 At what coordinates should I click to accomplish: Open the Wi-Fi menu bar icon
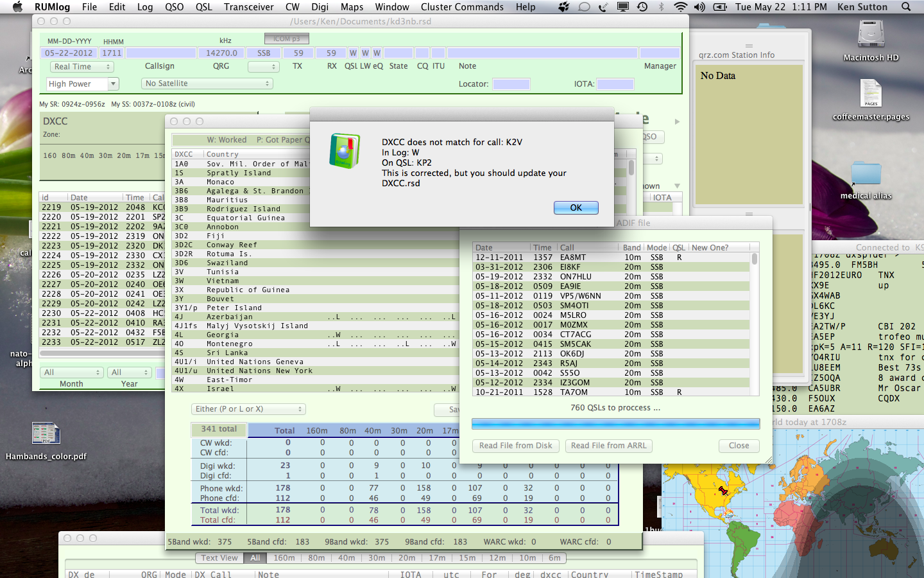click(680, 6)
